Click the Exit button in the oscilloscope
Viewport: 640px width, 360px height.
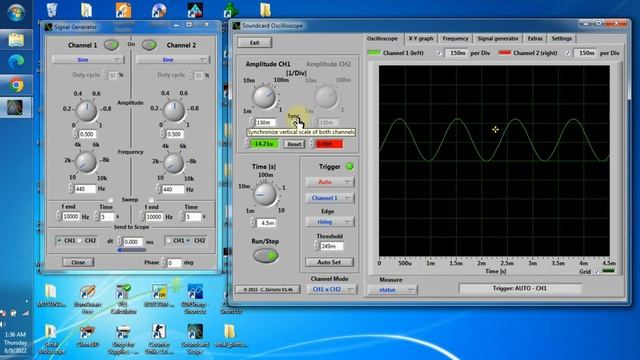pyautogui.click(x=255, y=43)
